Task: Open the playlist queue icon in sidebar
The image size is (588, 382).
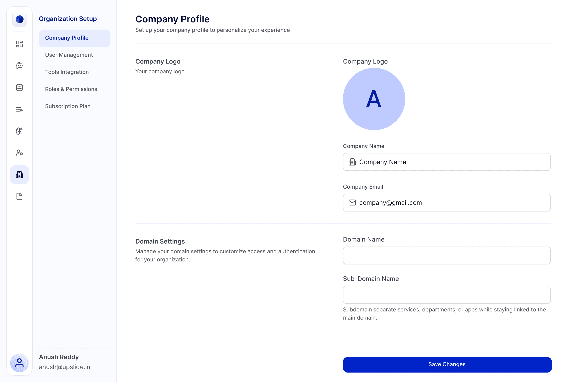Action: [x=19, y=109]
